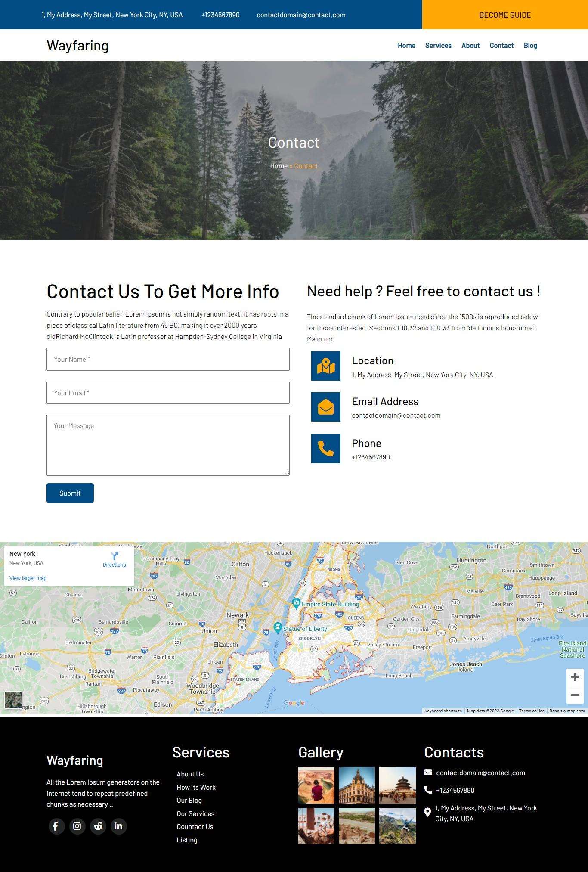
Task: Switch map to satellite view thumbnail
Action: 13,700
